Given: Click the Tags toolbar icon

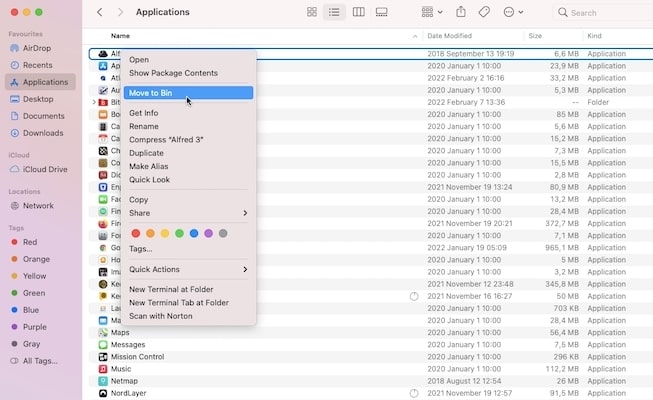Looking at the screenshot, I should (x=484, y=12).
